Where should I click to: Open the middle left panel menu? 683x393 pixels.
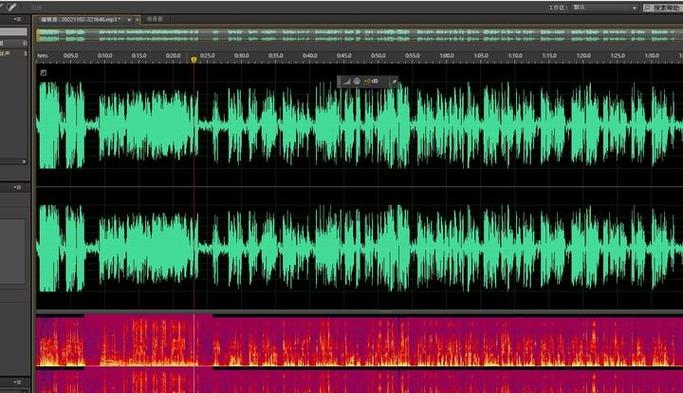pyautogui.click(x=17, y=187)
